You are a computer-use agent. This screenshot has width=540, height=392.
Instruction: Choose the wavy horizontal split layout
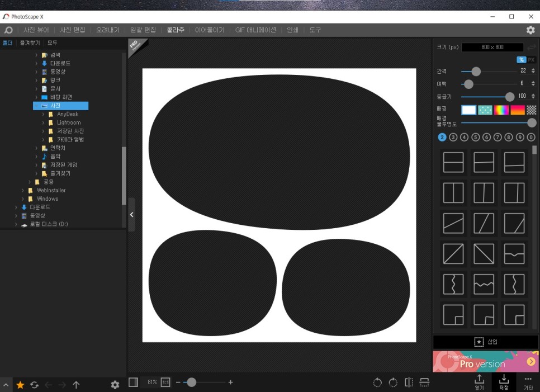pyautogui.click(x=484, y=284)
